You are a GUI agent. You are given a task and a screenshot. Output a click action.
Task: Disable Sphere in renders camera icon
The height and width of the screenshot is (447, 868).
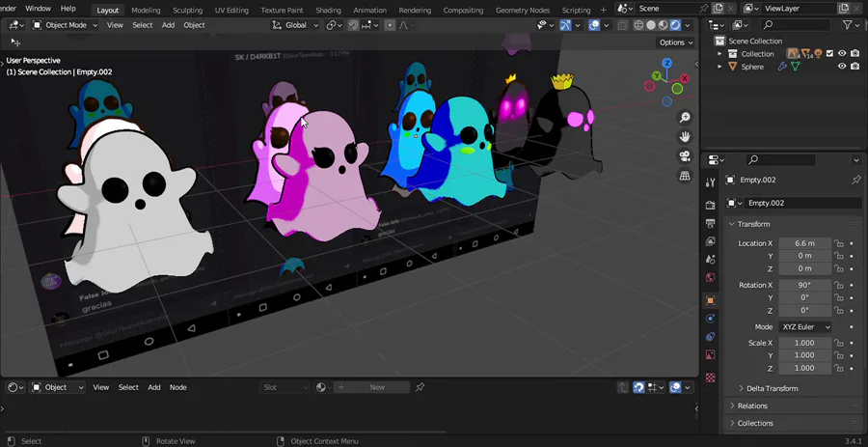tap(855, 67)
